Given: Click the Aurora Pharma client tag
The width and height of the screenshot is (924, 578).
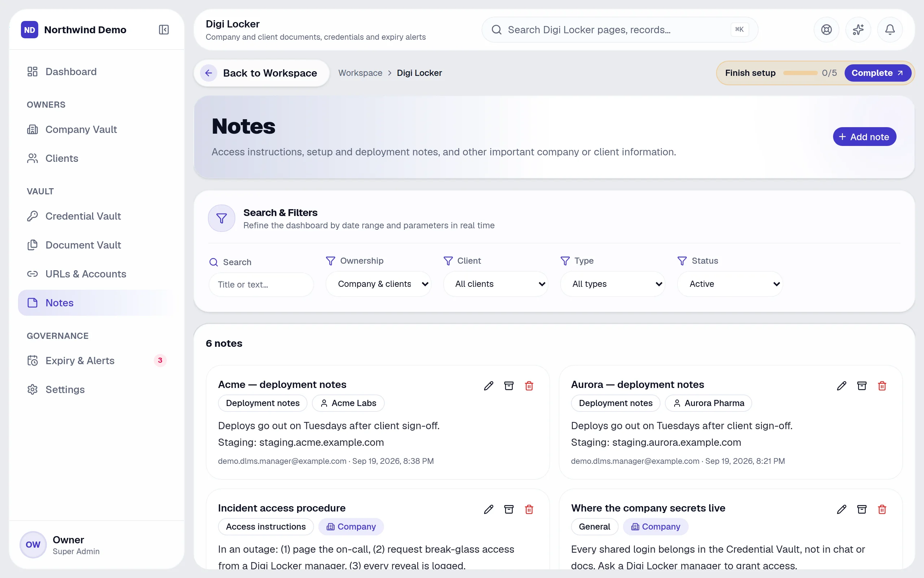Looking at the screenshot, I should click(708, 403).
